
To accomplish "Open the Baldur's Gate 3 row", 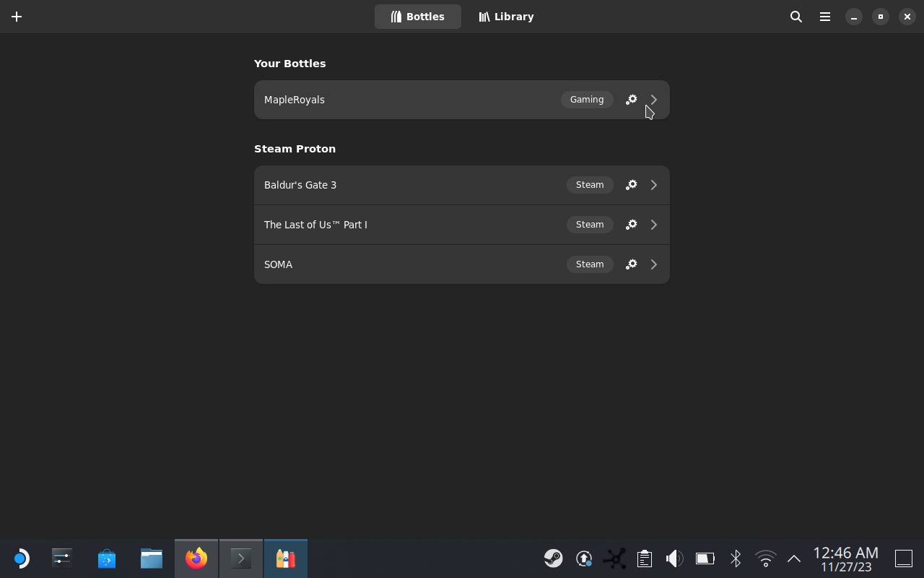I will pos(462,185).
